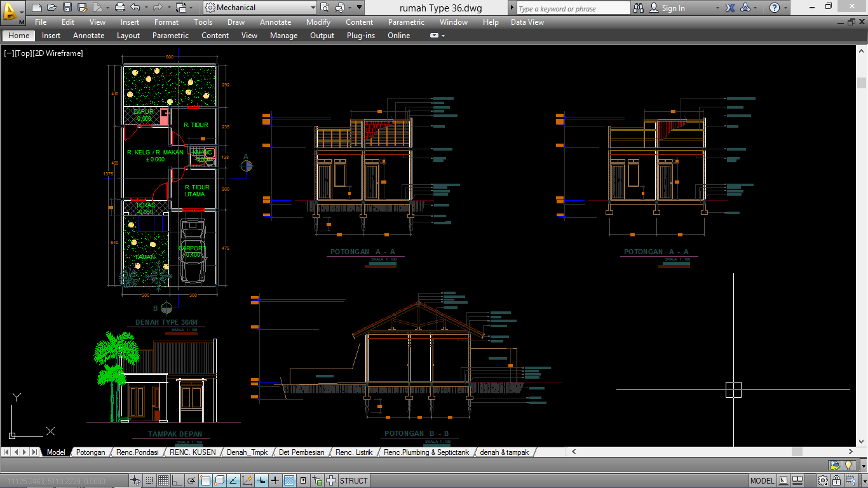The width and height of the screenshot is (868, 488).
Task: Click the Save icon
Action: (67, 8)
